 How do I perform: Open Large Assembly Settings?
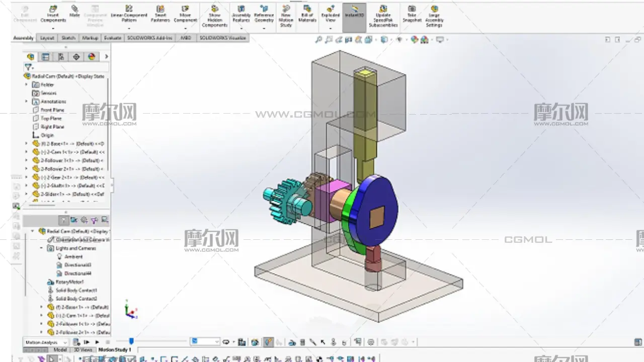tap(434, 16)
